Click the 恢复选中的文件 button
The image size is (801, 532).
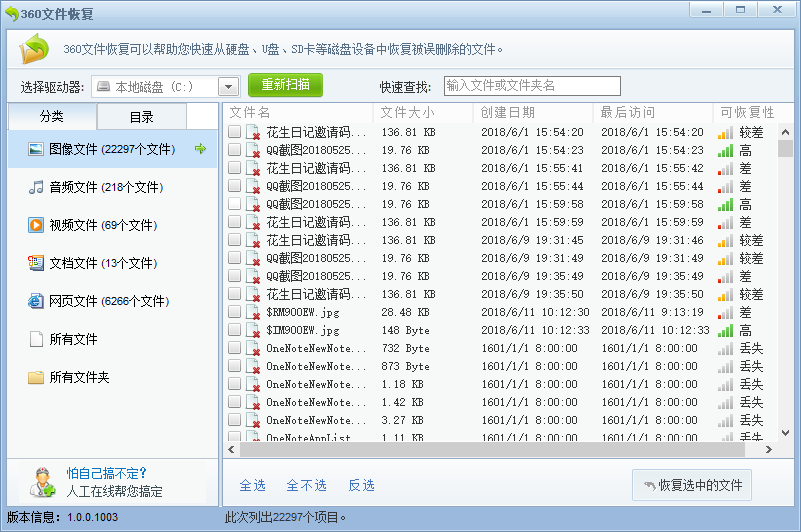(x=692, y=485)
